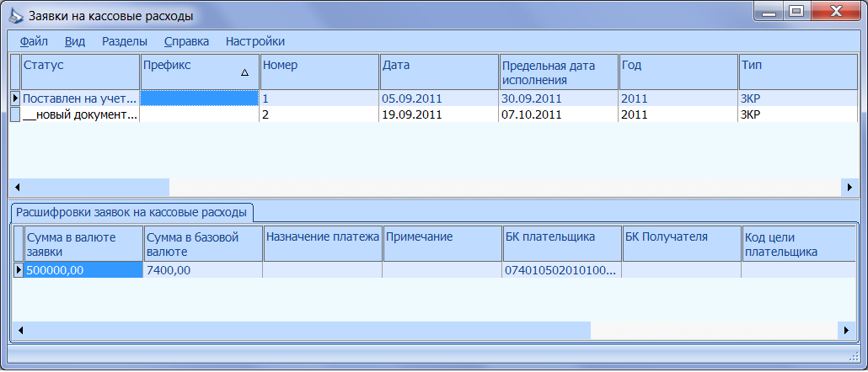The width and height of the screenshot is (868, 372).
Task: Click the upper grid horizontal scrollbar thumb
Action: tap(97, 187)
